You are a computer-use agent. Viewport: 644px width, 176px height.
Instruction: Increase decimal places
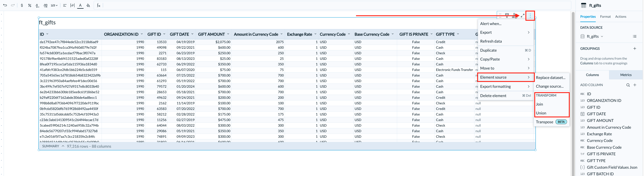click(45, 5)
